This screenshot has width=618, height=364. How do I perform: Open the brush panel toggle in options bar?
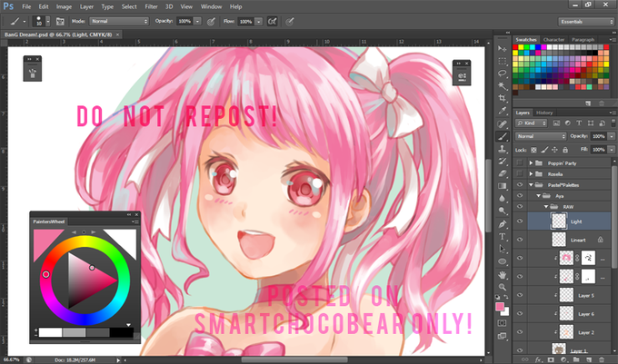pyautogui.click(x=60, y=21)
